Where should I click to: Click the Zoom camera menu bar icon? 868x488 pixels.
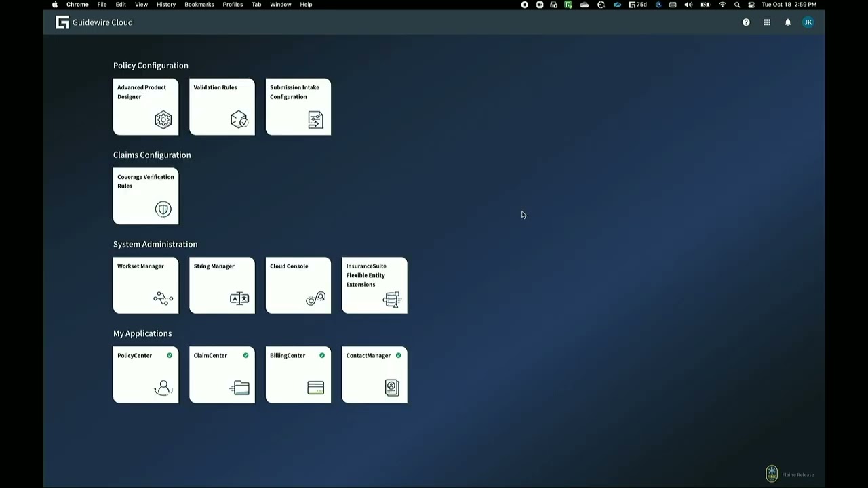pos(540,5)
